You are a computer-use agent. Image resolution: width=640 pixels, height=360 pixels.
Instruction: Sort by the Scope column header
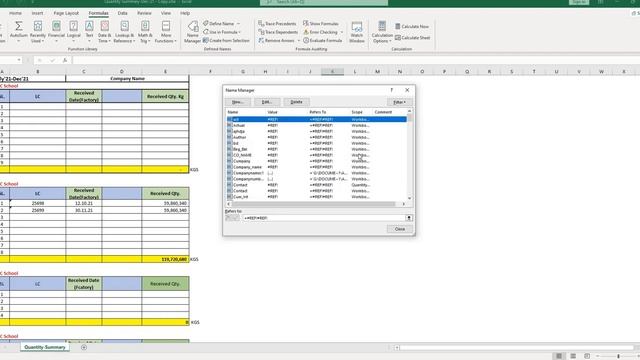(362, 112)
